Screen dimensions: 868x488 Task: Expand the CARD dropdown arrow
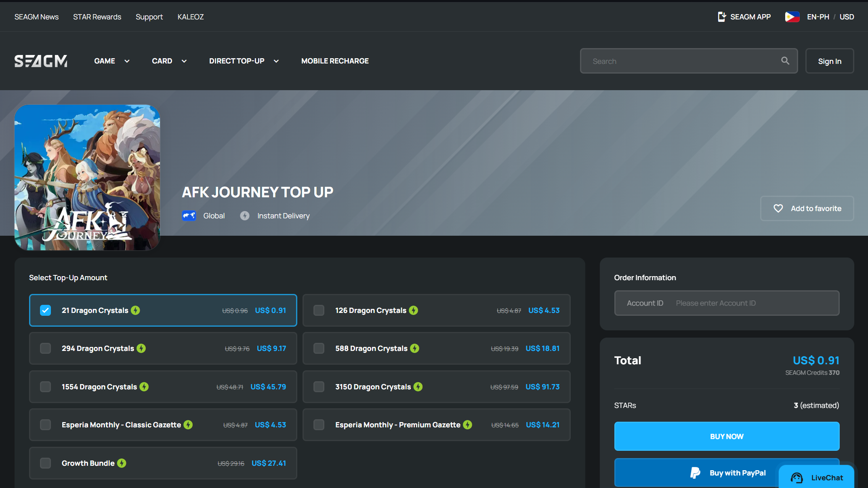184,61
